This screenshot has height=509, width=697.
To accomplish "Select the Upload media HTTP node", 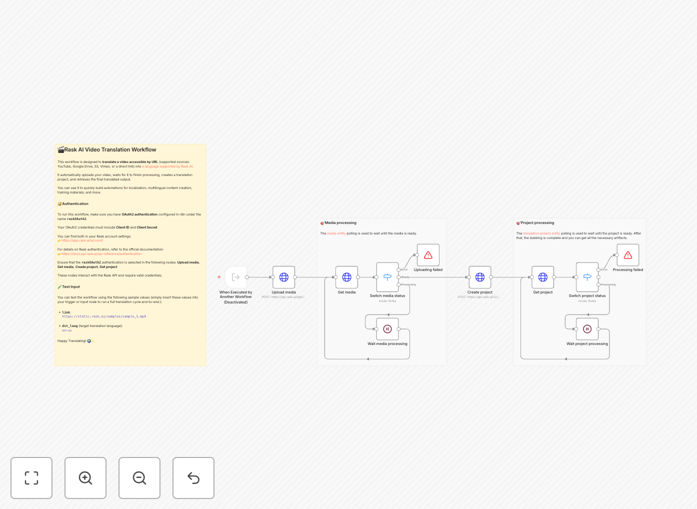I will point(284,277).
